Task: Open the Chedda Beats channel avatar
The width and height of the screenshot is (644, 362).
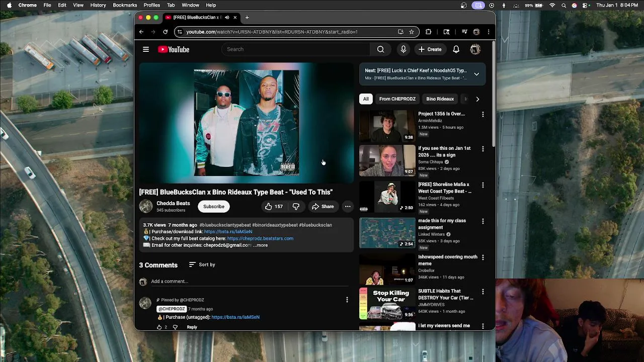Action: [145, 206]
